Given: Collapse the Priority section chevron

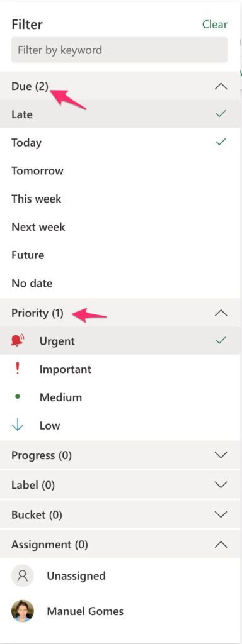Looking at the screenshot, I should click(x=221, y=313).
